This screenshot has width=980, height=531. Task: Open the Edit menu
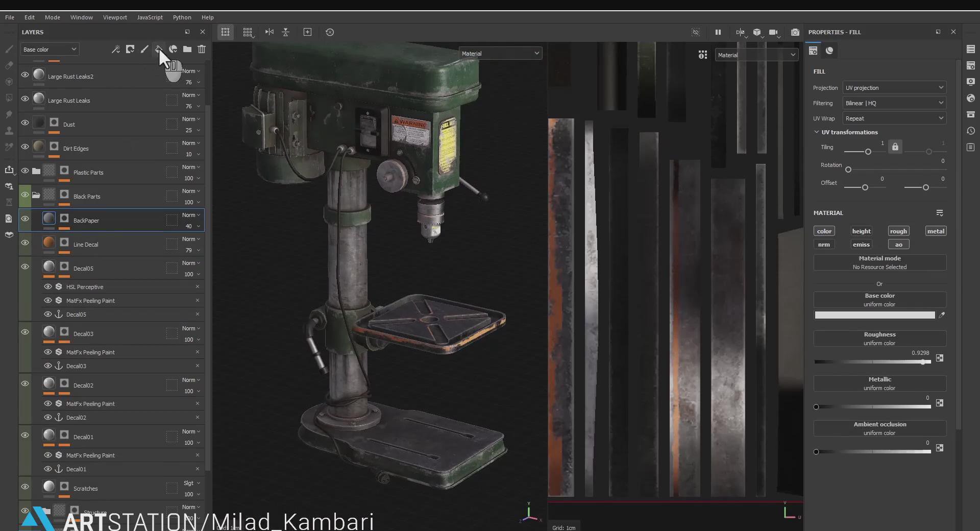30,17
